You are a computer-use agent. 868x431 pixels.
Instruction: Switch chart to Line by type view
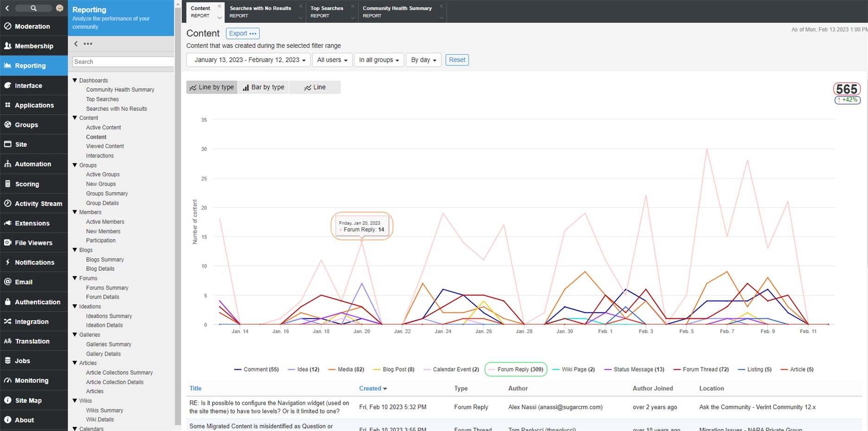pyautogui.click(x=212, y=87)
